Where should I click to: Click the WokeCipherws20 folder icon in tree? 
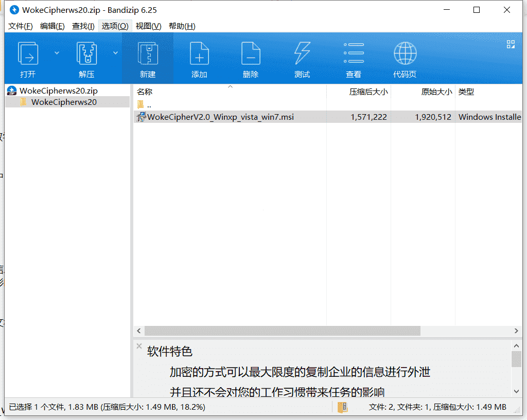pyautogui.click(x=23, y=102)
